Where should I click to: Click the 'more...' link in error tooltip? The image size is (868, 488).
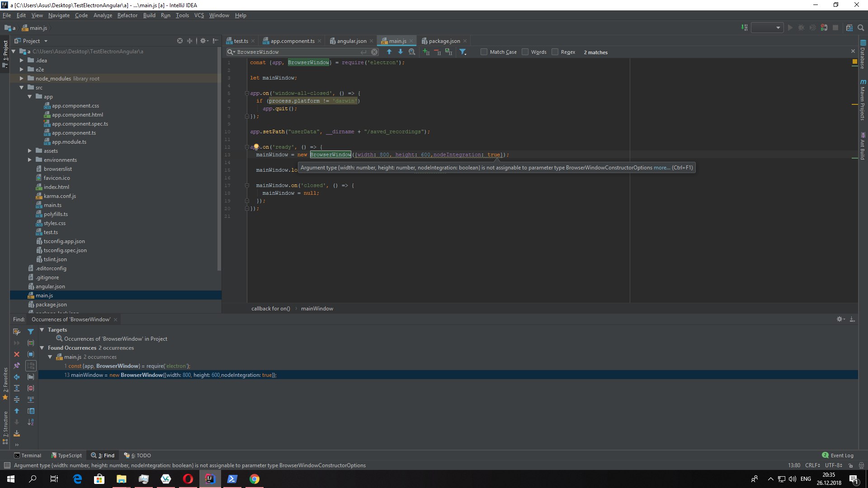point(661,168)
